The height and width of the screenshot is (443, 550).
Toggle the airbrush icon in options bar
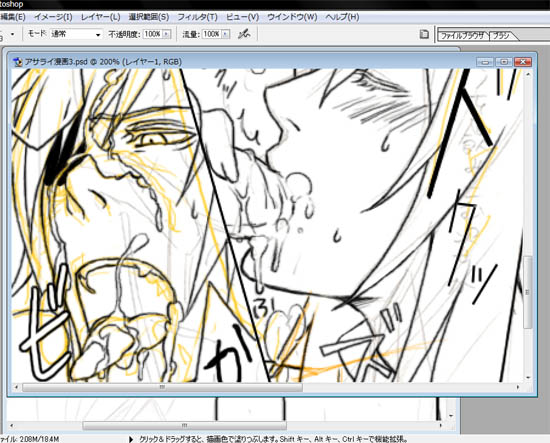[x=244, y=34]
